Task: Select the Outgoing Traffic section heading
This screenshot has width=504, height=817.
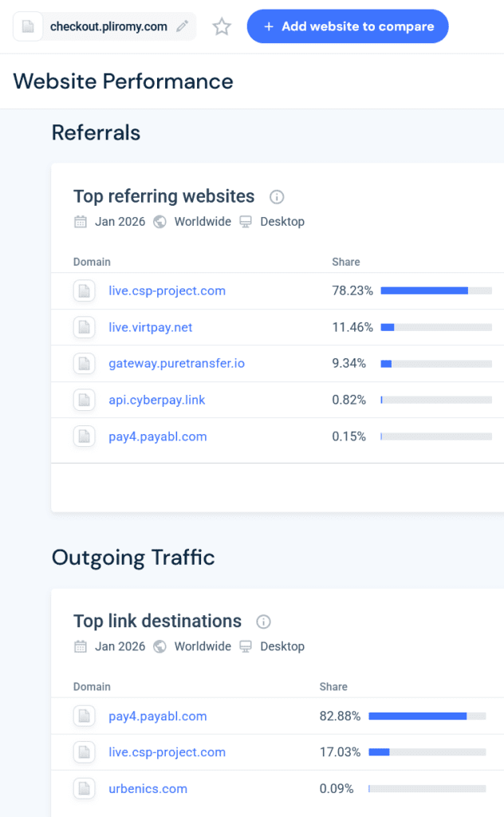Action: 132,558
